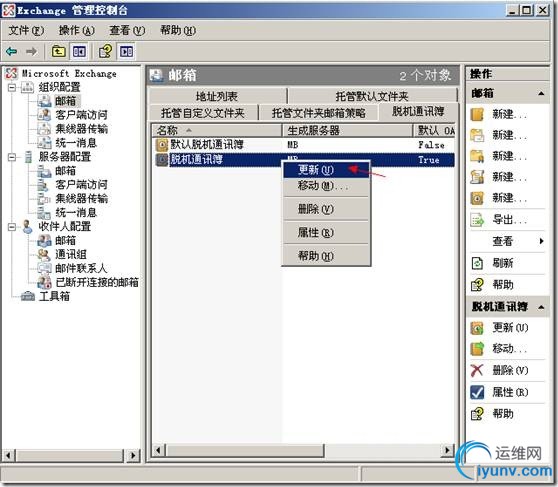Toggle the action pane toolbar icon

[x=126, y=52]
